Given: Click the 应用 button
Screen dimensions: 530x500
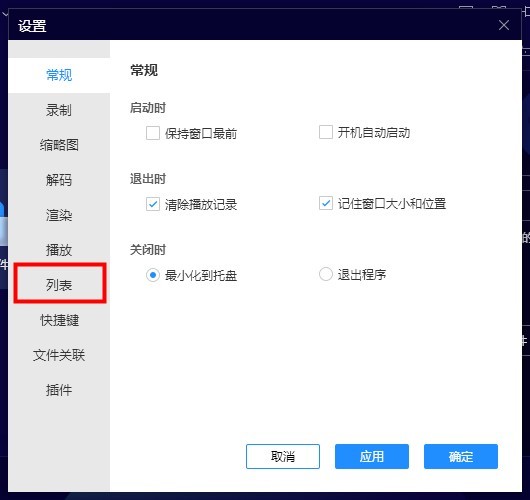Looking at the screenshot, I should click(x=372, y=456).
